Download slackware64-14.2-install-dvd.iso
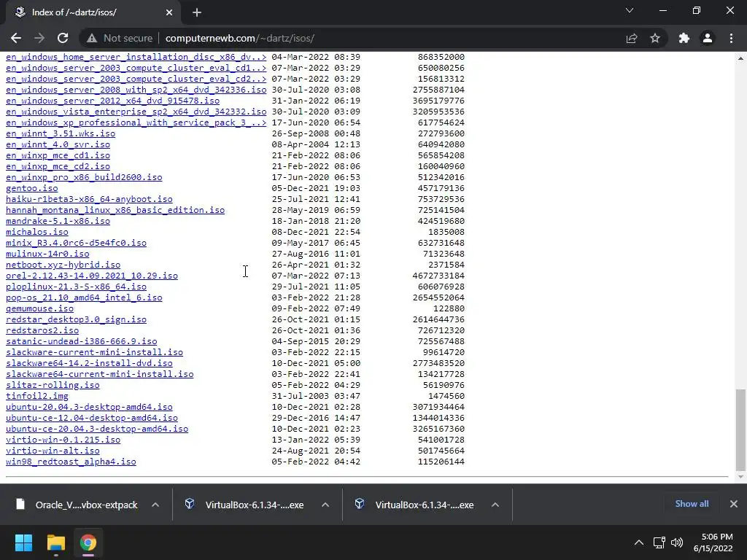Screen dimensions: 747x560 pos(89,363)
